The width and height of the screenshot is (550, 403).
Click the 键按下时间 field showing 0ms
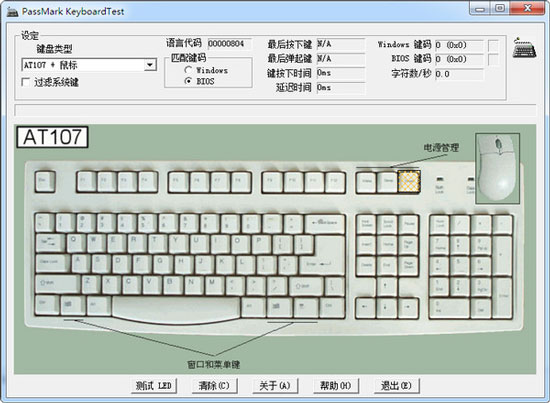tap(341, 73)
